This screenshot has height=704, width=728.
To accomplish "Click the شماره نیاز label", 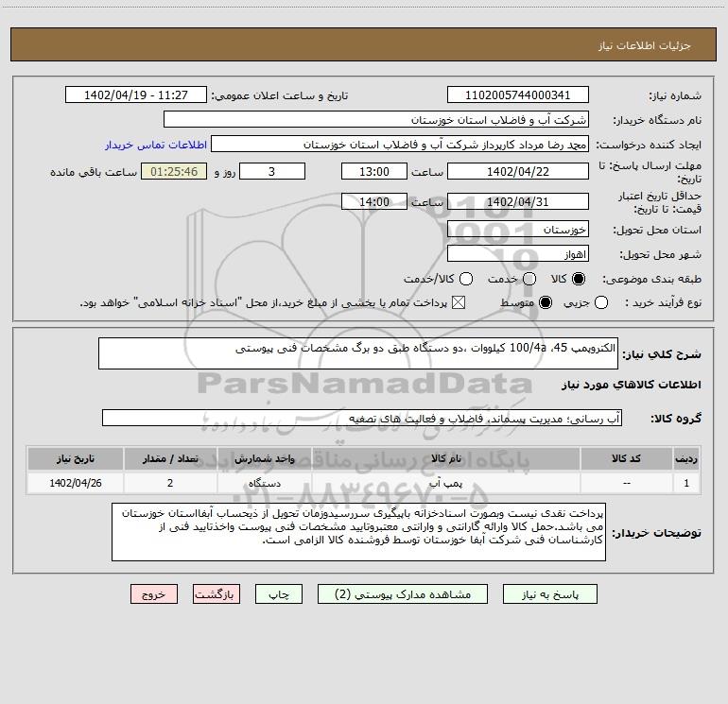I will pos(675,96).
